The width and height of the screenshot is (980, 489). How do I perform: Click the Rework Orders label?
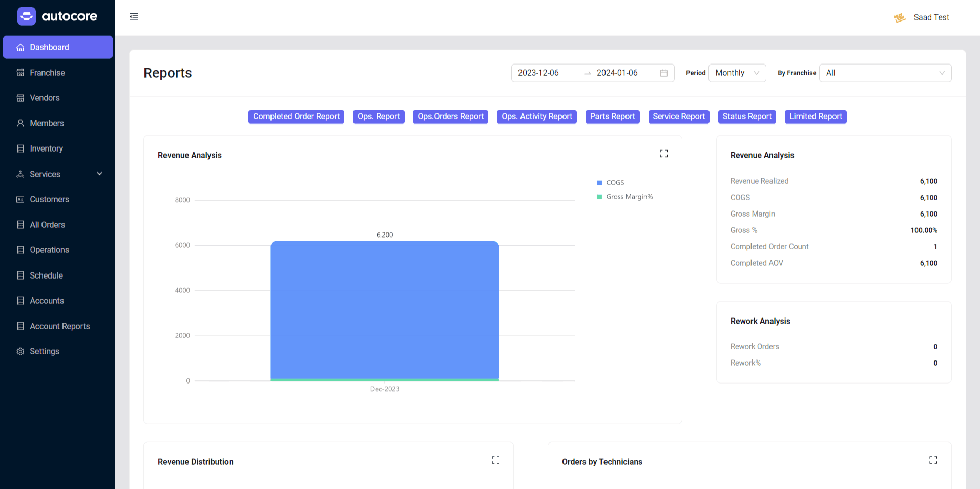tap(755, 347)
